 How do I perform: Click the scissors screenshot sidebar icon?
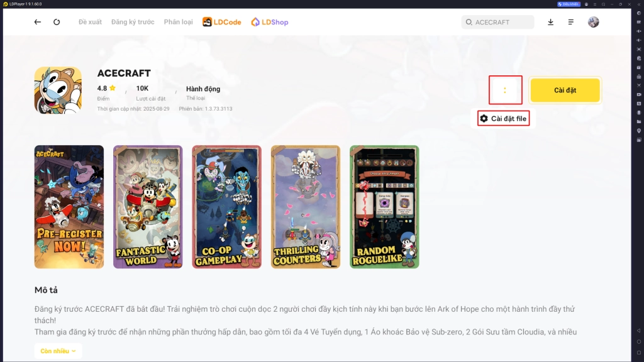tap(639, 85)
